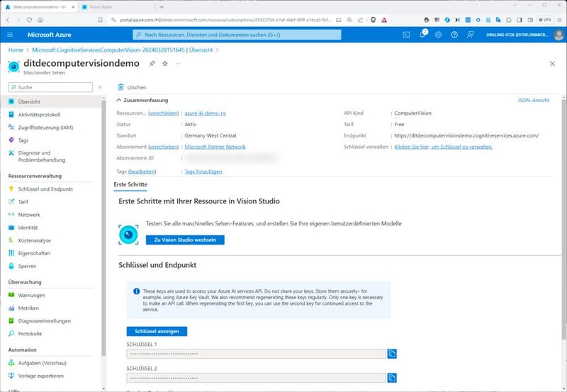This screenshot has height=392, width=567.
Task: Click the Löschen trash button
Action: pos(132,87)
